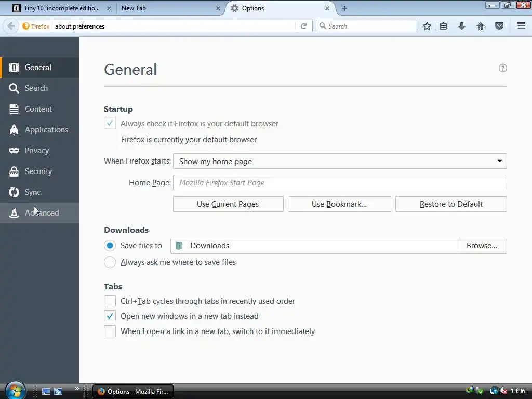The image size is (532, 399).
Task: Reload the page with the refresh icon
Action: [303, 26]
